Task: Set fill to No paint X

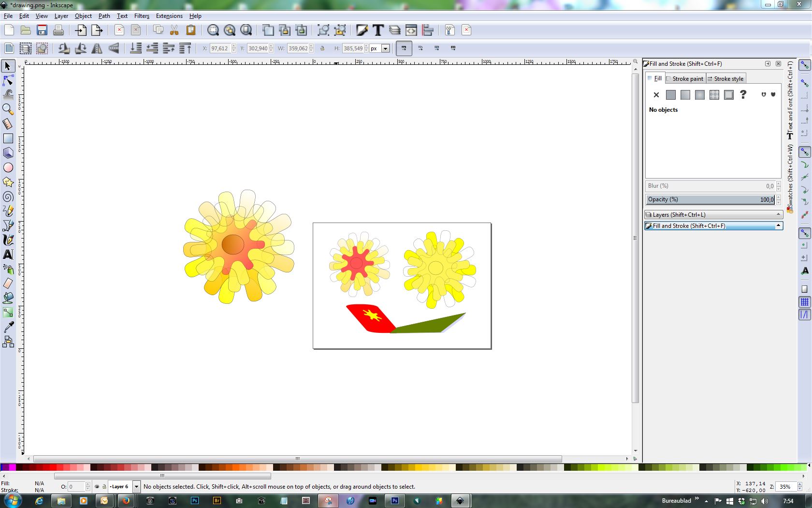Action: pos(656,95)
